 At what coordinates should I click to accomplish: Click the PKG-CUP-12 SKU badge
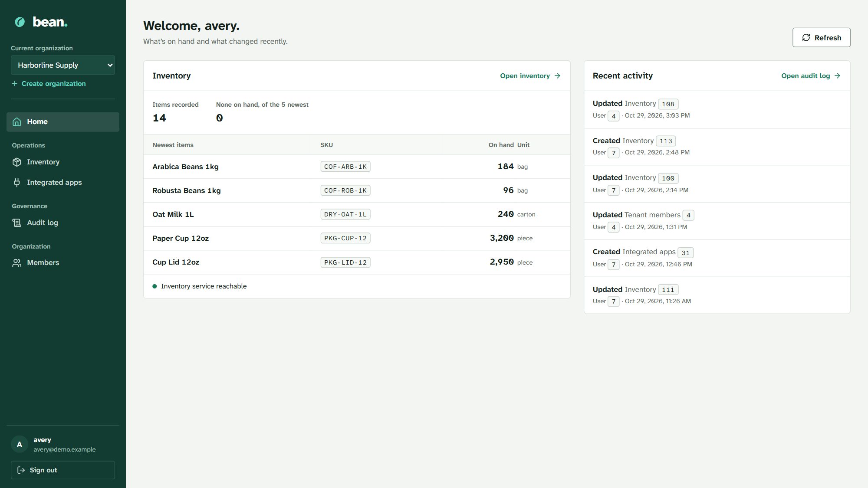pos(345,239)
